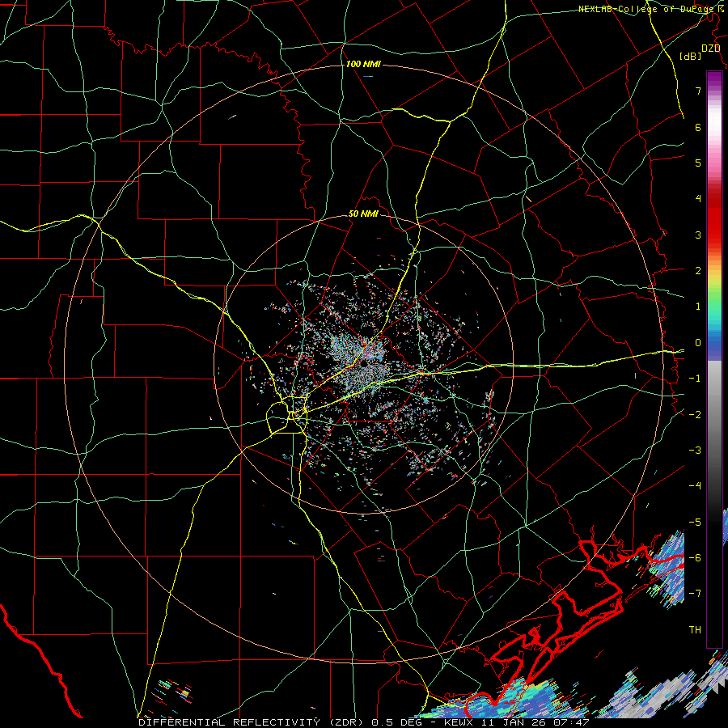The width and height of the screenshot is (728, 728).
Task: Click the 11 JAN 26 07:47 timestamp
Action: tap(534, 722)
